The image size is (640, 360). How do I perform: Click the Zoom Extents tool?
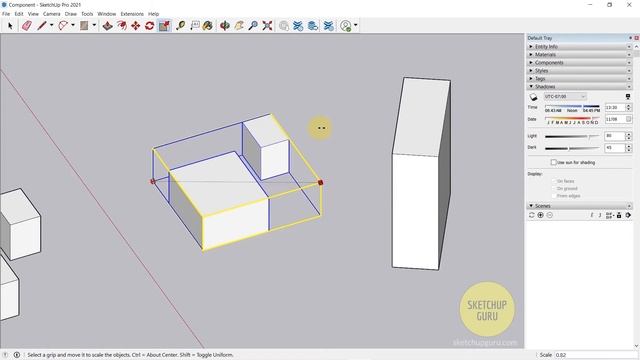267,26
